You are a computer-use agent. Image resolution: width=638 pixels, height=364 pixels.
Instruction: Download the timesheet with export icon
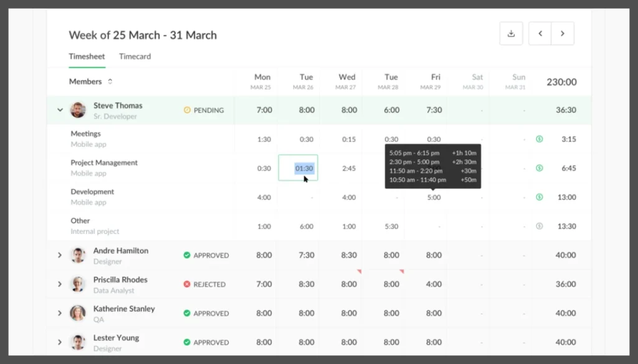511,34
